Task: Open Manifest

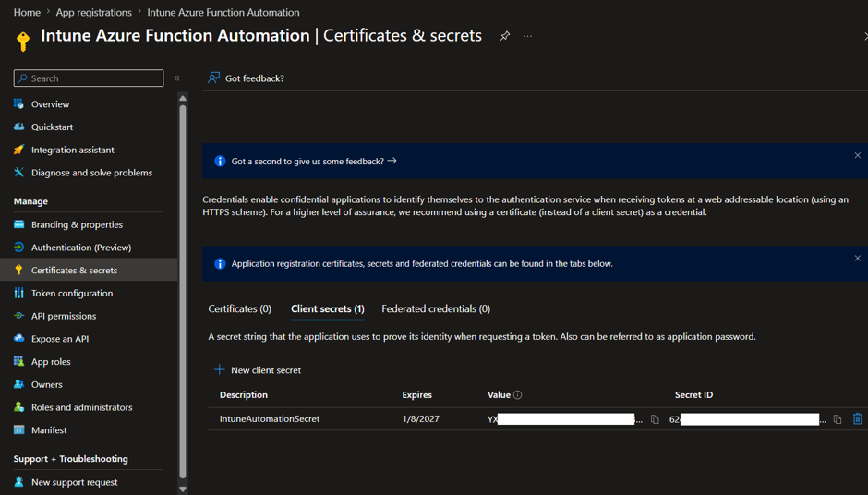Action: pyautogui.click(x=49, y=430)
